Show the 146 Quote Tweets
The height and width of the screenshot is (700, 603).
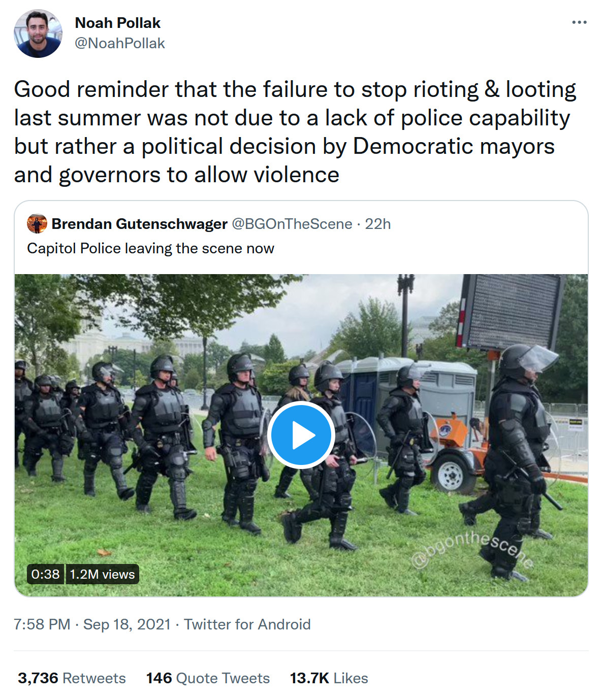coord(208,678)
